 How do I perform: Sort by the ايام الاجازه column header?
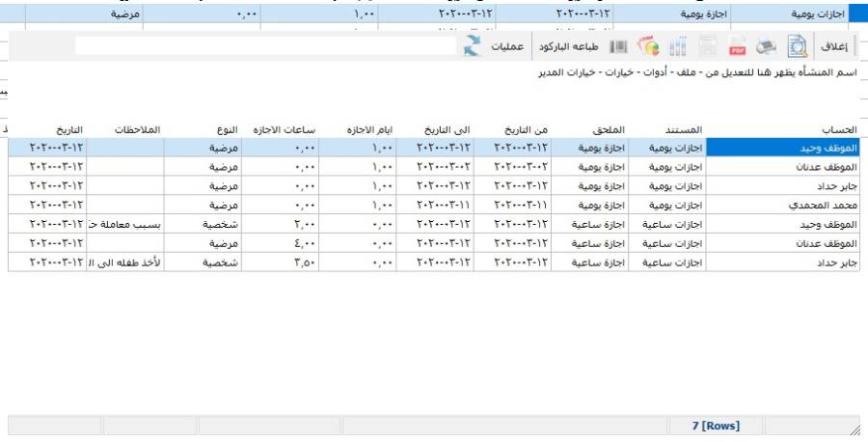[369, 129]
